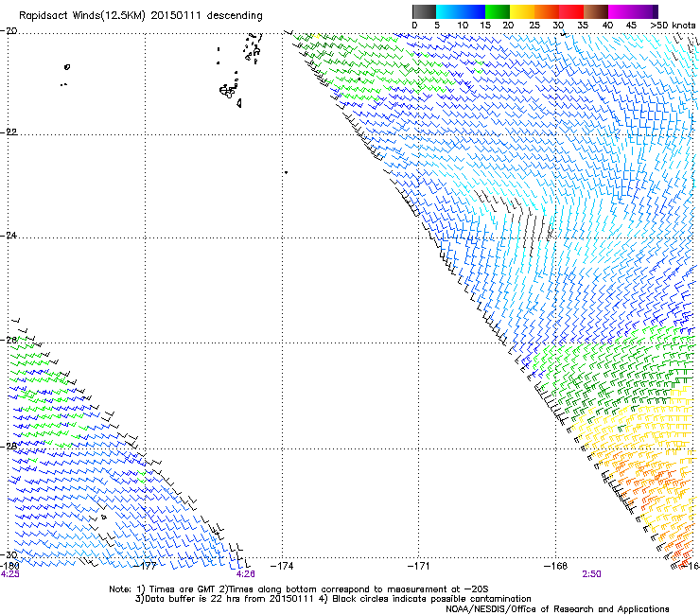Select the red 30–35 knots legend color
The width and height of the screenshot is (700, 615).
coord(571,11)
